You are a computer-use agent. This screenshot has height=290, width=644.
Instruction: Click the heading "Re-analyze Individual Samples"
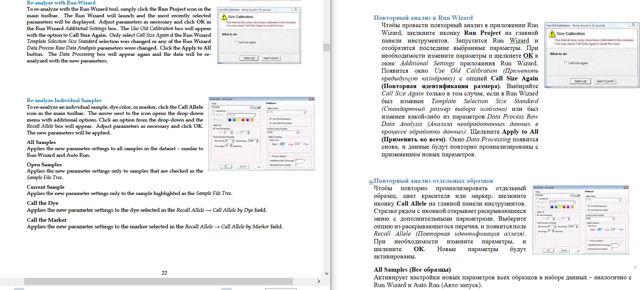[x=64, y=100]
